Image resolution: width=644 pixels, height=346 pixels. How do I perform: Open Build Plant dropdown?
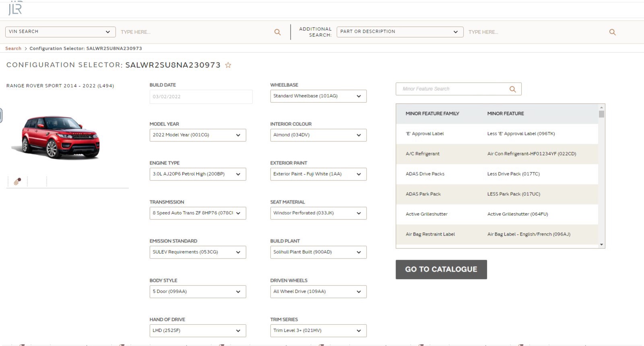(x=318, y=252)
